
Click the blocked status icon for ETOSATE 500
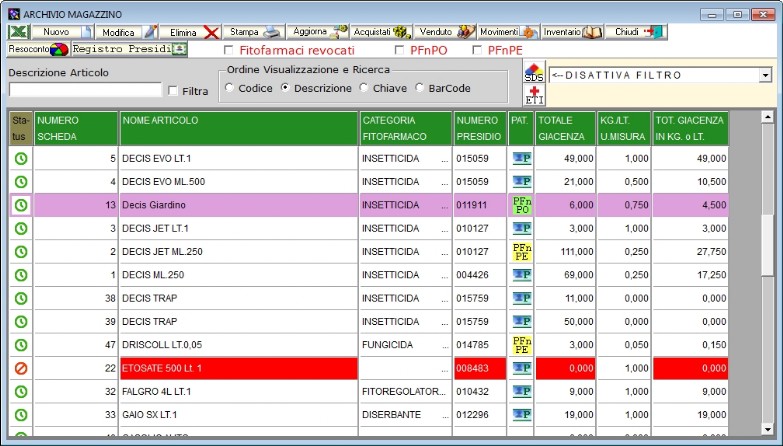[x=21, y=369]
